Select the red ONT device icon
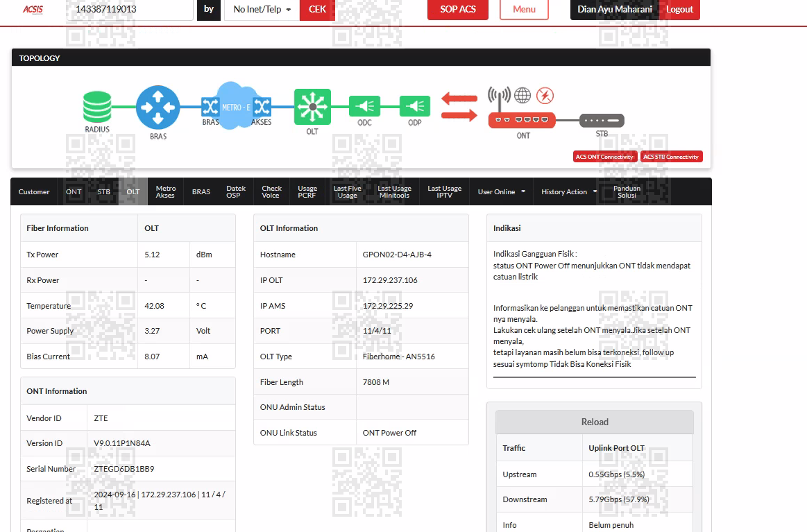This screenshot has width=807, height=532. [522, 120]
